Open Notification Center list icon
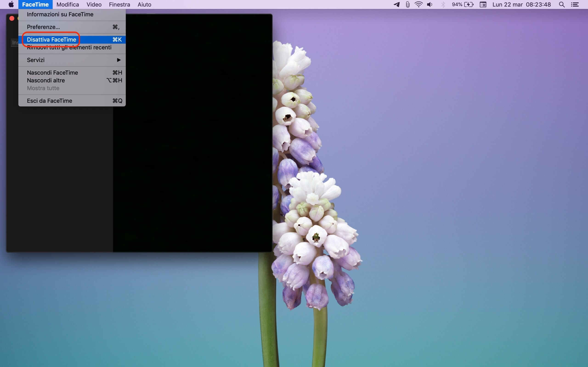 575,4
